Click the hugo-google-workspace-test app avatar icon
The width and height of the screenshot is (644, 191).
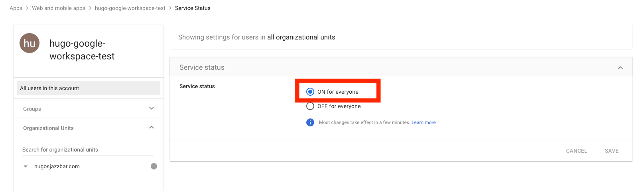click(30, 43)
